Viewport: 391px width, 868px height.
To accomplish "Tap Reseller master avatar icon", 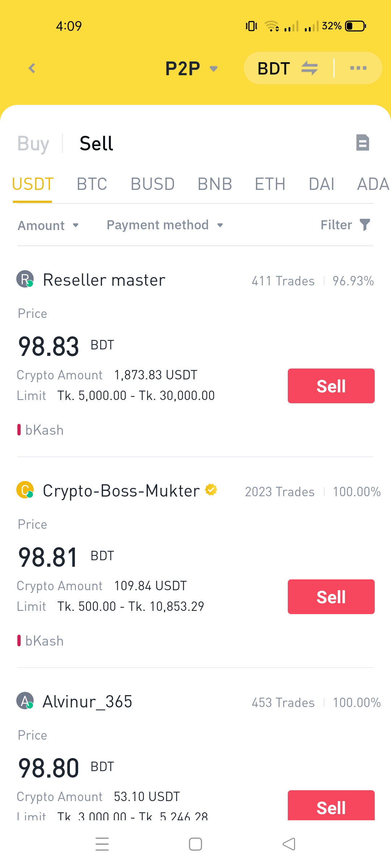I will tap(25, 279).
